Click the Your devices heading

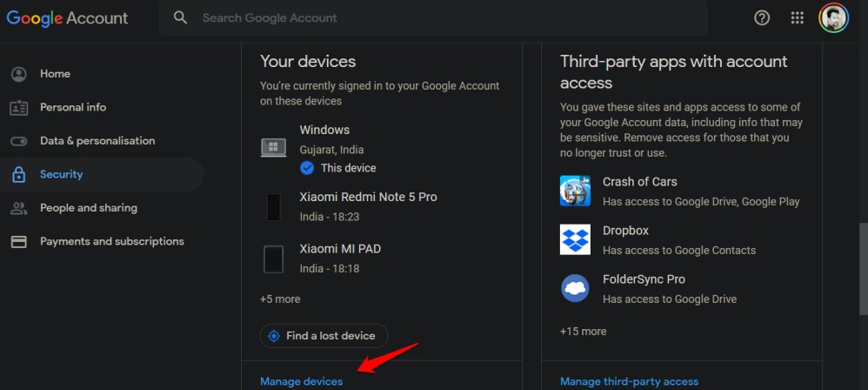tap(308, 61)
